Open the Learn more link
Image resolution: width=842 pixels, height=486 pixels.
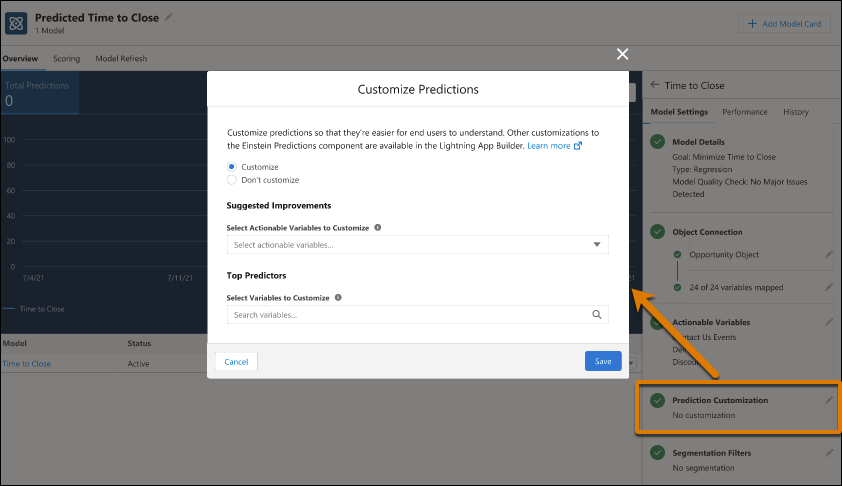click(548, 146)
